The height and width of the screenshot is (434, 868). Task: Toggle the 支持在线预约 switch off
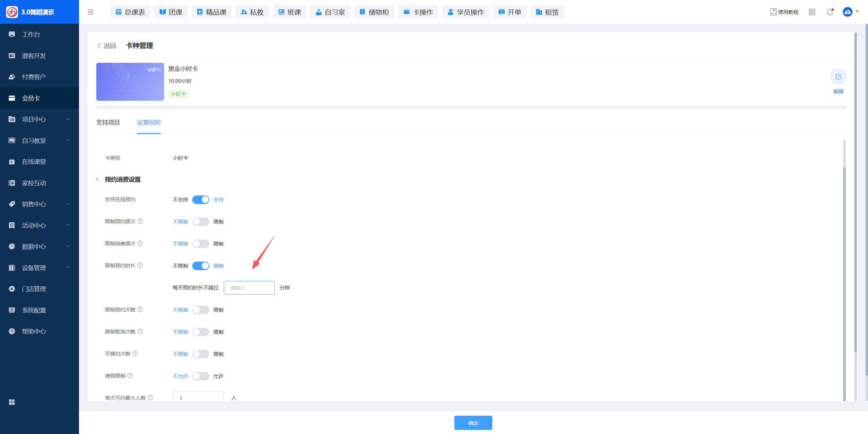pyautogui.click(x=201, y=200)
